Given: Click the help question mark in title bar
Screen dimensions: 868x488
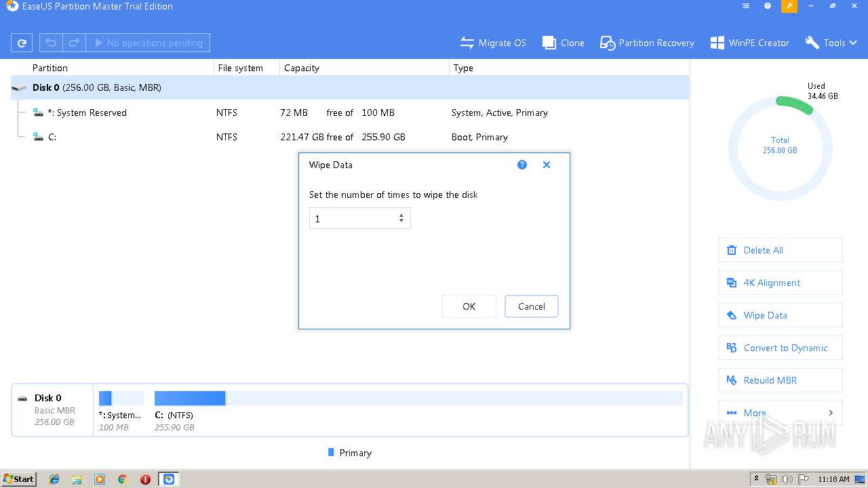Looking at the screenshot, I should [768, 6].
